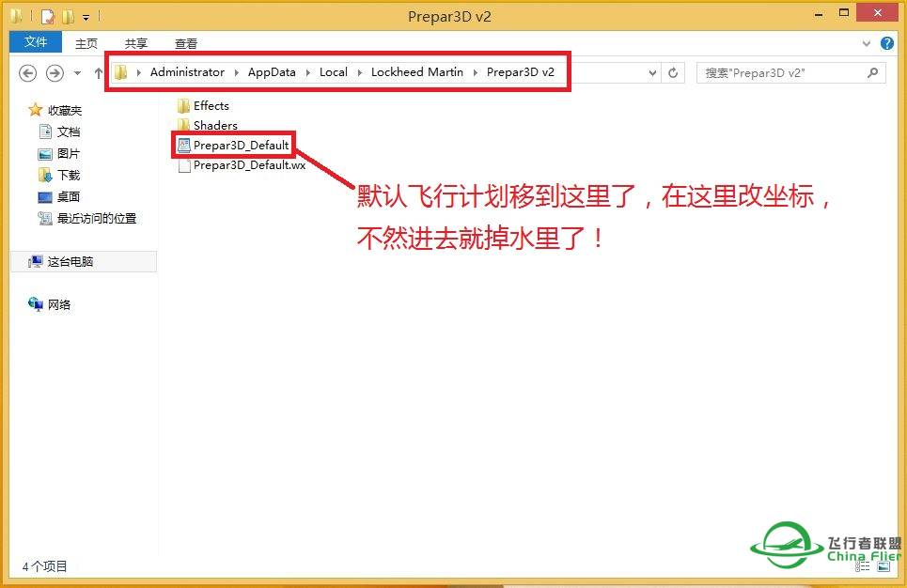Open the 文件 ribbon tab

(x=36, y=41)
